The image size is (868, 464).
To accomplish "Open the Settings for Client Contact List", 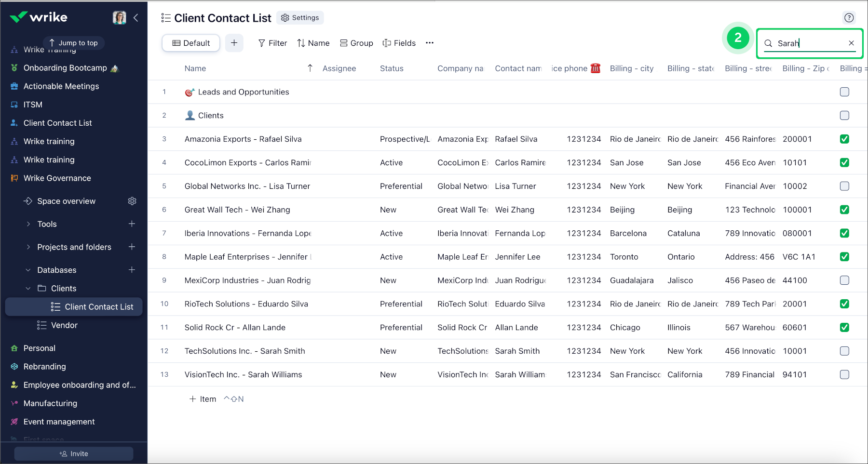I will coord(300,17).
